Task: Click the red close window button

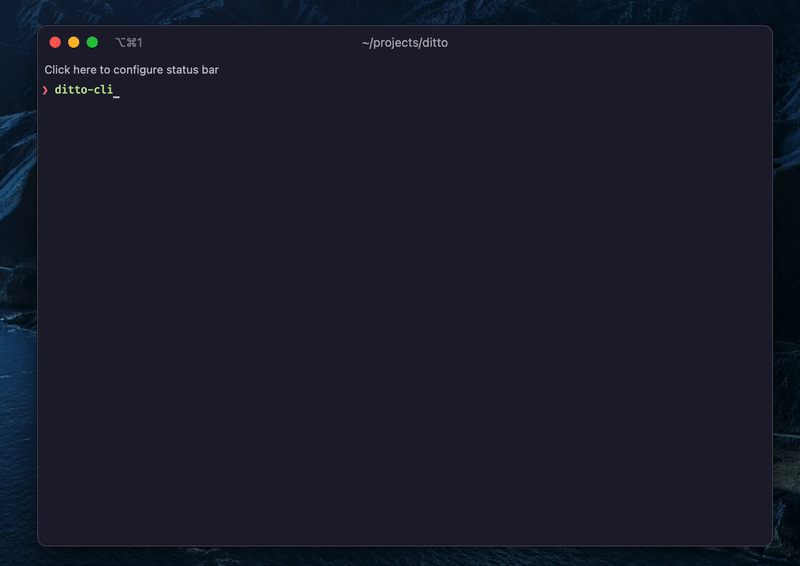Action: coord(55,42)
